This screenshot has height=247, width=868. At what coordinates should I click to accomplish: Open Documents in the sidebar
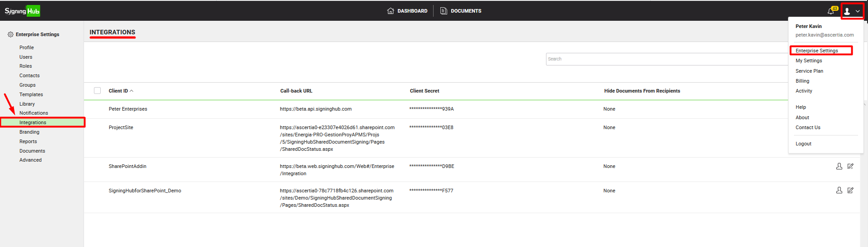tap(32, 151)
